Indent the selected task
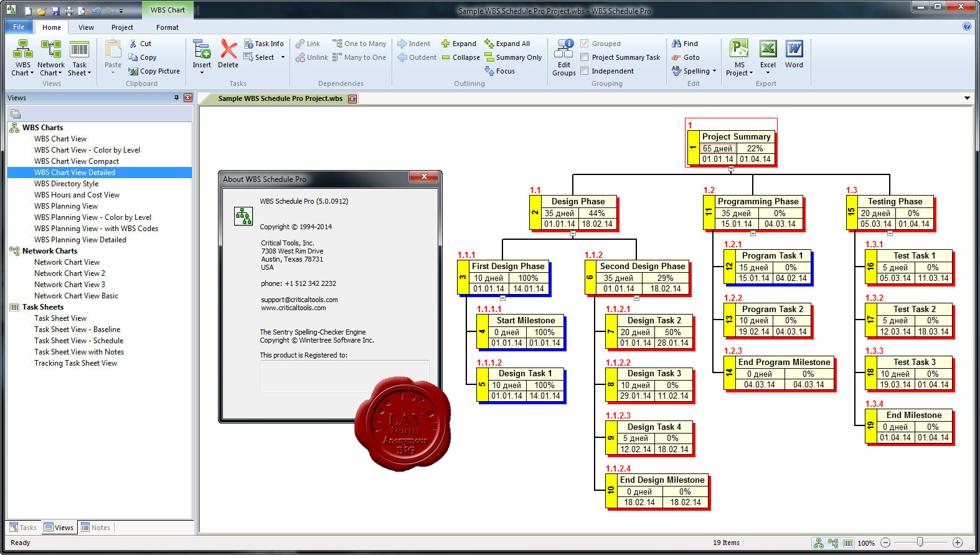980x555 pixels. click(x=414, y=44)
